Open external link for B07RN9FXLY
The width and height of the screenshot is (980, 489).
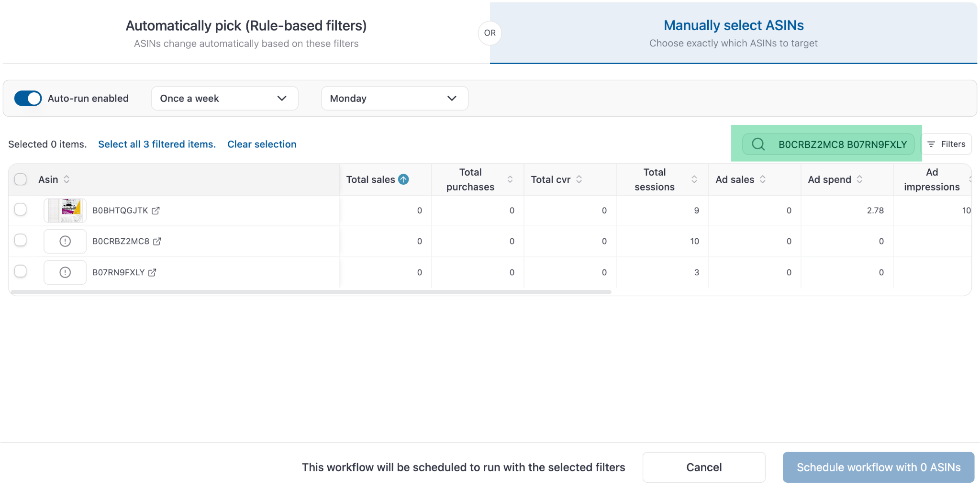coord(152,272)
